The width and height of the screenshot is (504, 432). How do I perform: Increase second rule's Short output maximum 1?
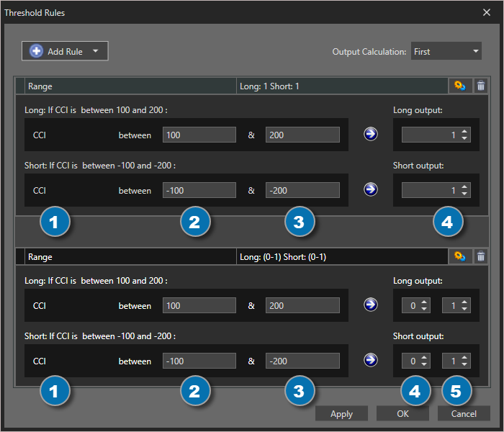[464, 357]
